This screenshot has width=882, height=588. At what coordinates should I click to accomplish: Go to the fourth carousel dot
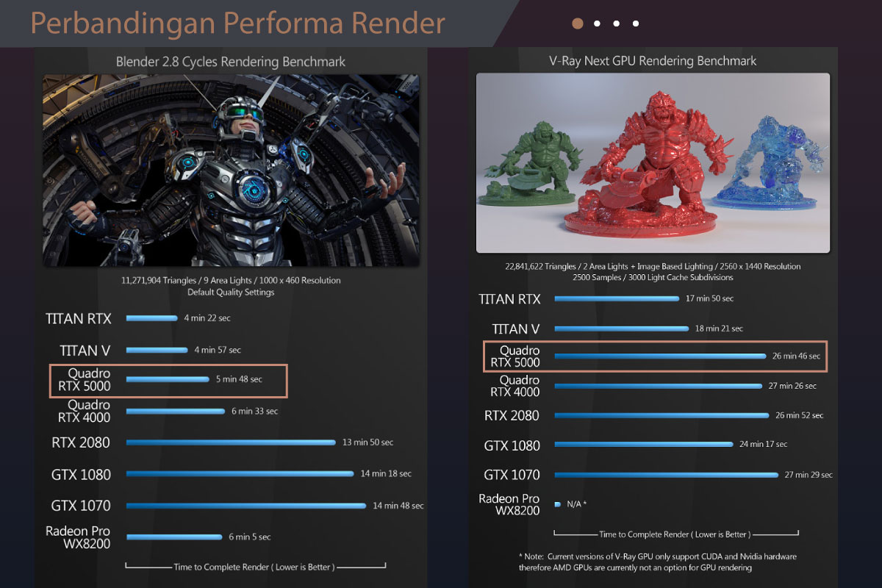click(636, 24)
